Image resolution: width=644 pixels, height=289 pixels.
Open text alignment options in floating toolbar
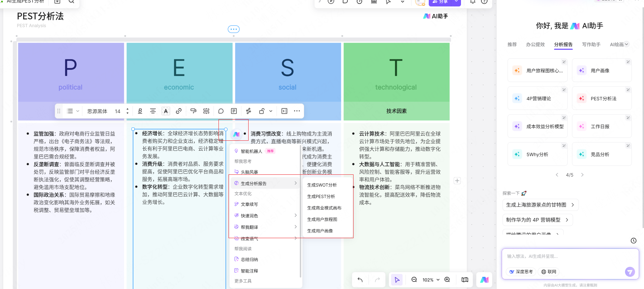pyautogui.click(x=153, y=111)
